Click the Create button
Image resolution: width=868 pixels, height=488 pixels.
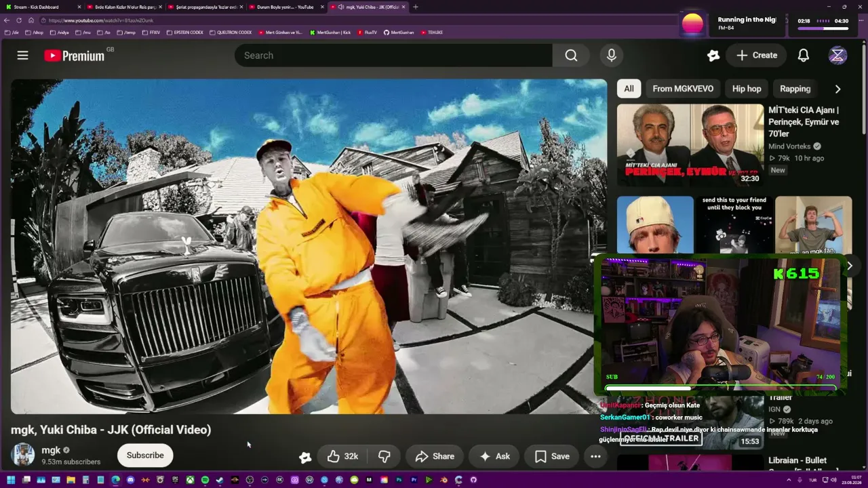(x=757, y=56)
